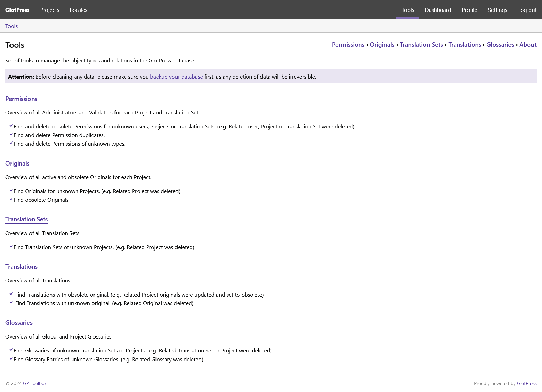
Task: Click checkmark beside 'Permissions of unknown types'
Action: [11, 143]
